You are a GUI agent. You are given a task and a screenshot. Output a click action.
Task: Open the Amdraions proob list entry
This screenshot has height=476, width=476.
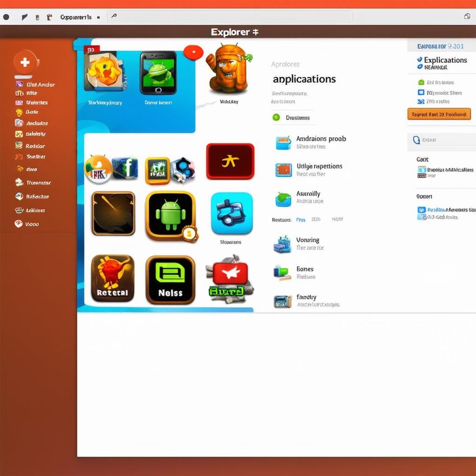[321, 139]
